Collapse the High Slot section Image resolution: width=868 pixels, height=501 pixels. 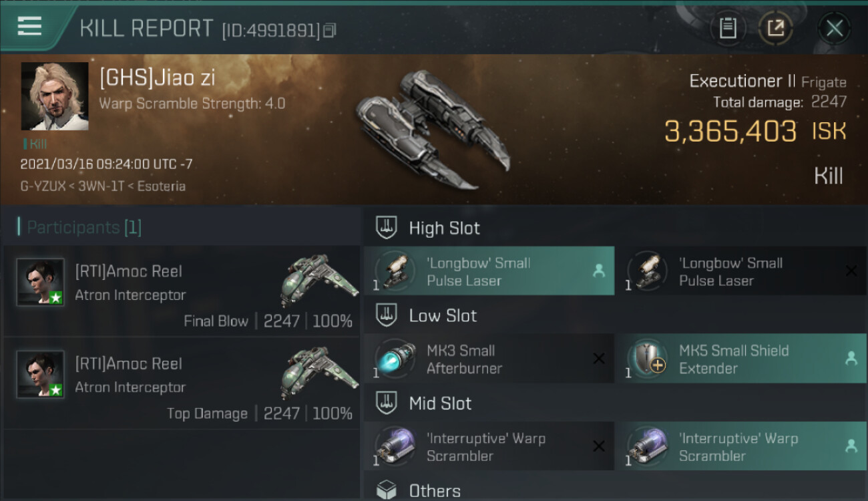click(x=387, y=228)
